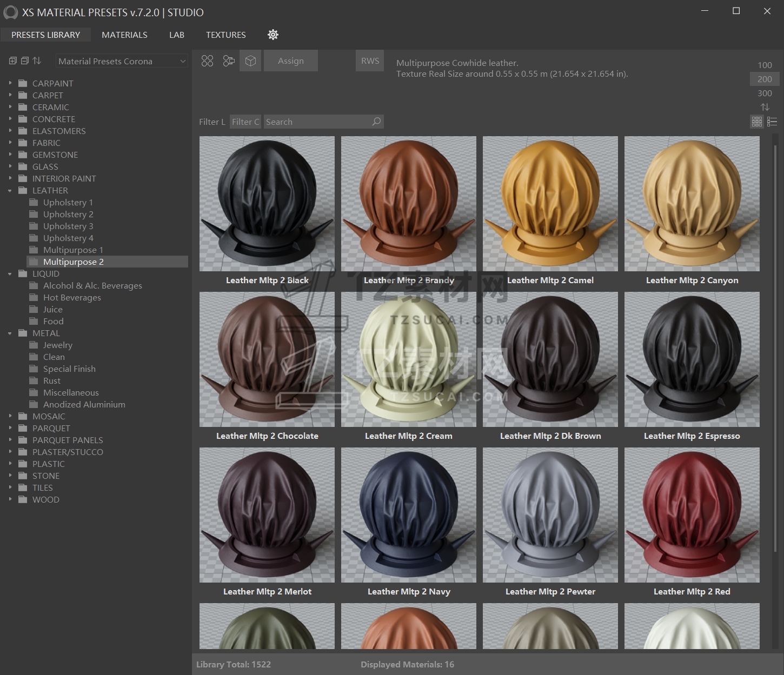
Task: Click the expand all folders icon
Action: pos(13,61)
